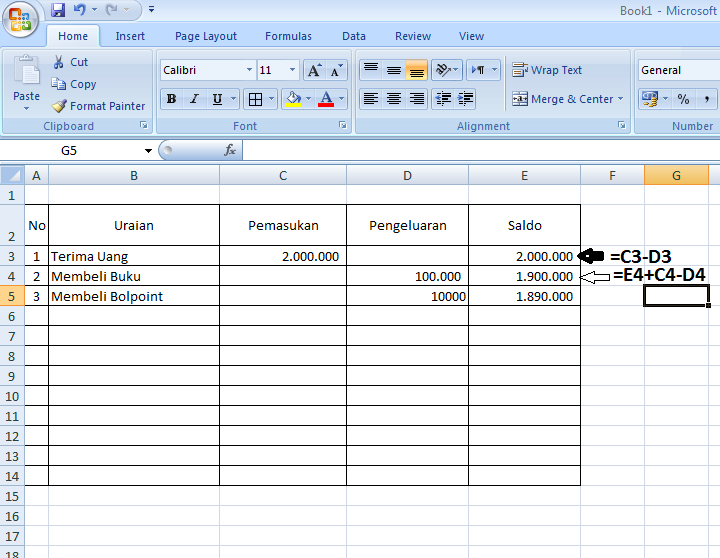Open the Undo history dropdown arrow
Image resolution: width=720 pixels, height=558 pixels.
[95, 10]
